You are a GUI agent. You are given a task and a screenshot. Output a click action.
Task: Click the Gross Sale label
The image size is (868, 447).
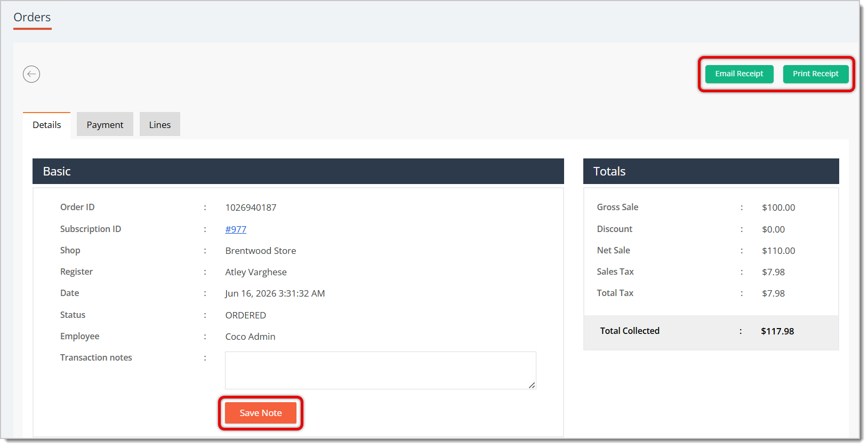(x=617, y=207)
